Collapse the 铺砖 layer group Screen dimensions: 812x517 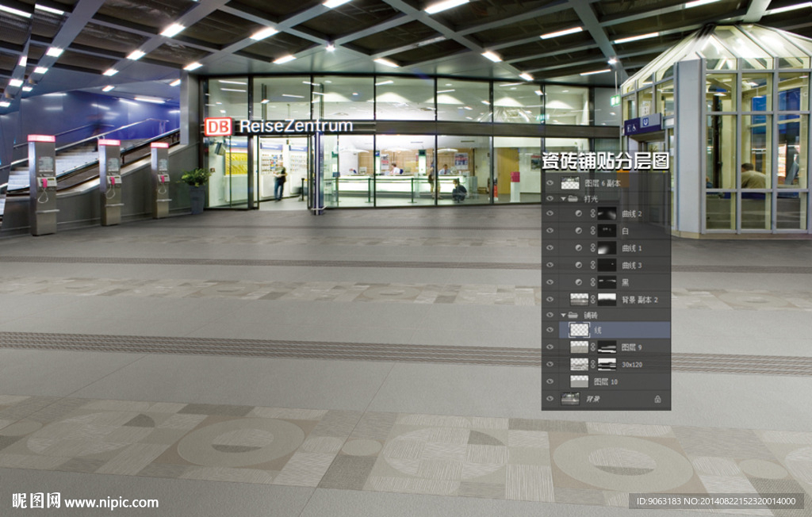564,315
